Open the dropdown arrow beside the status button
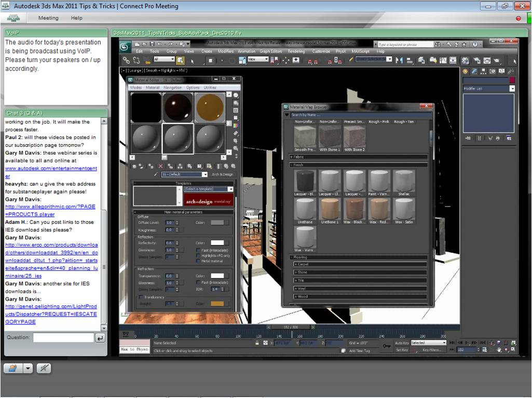The width and height of the screenshot is (532, 398). 28,368
